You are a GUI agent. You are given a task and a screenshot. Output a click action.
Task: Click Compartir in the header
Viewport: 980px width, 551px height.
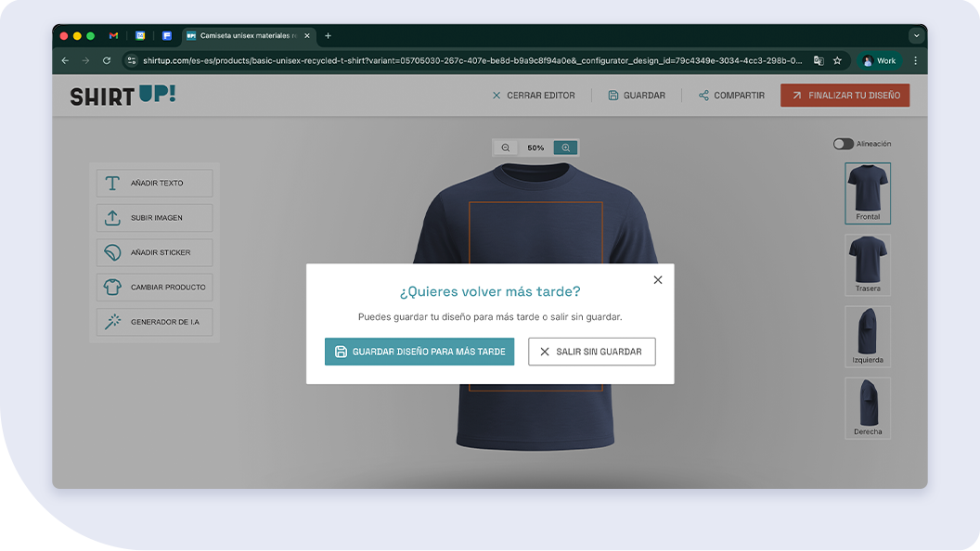(732, 96)
